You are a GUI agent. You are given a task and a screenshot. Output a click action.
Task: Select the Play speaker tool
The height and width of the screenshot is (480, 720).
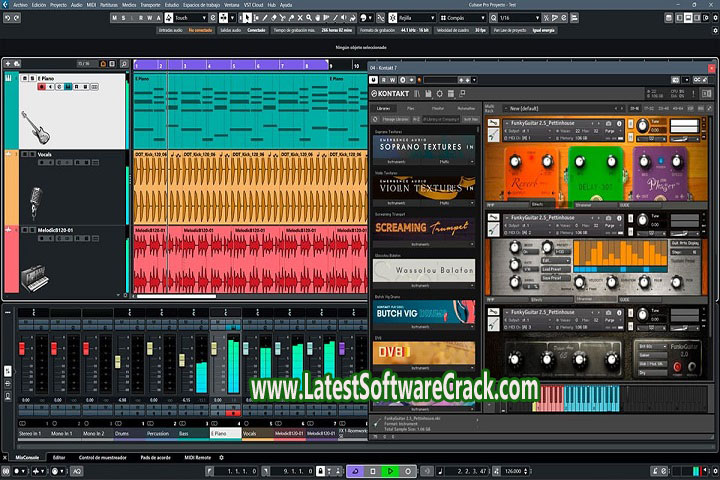(344, 18)
